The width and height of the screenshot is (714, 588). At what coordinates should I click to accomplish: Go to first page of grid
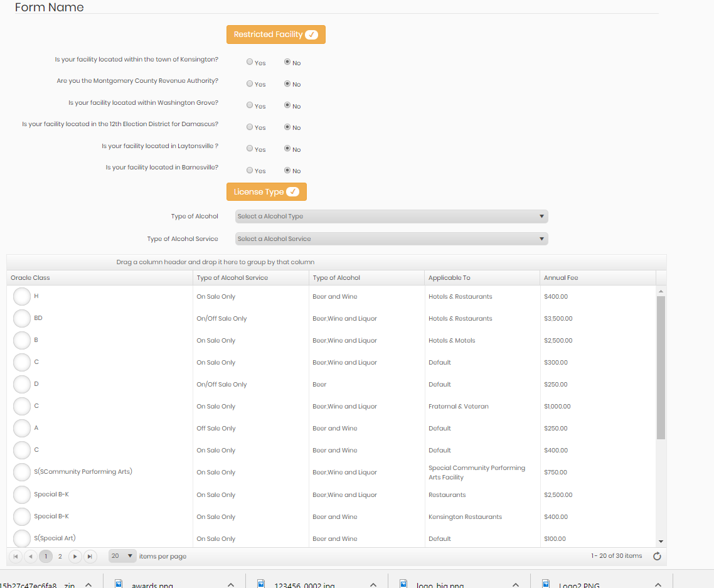point(16,556)
